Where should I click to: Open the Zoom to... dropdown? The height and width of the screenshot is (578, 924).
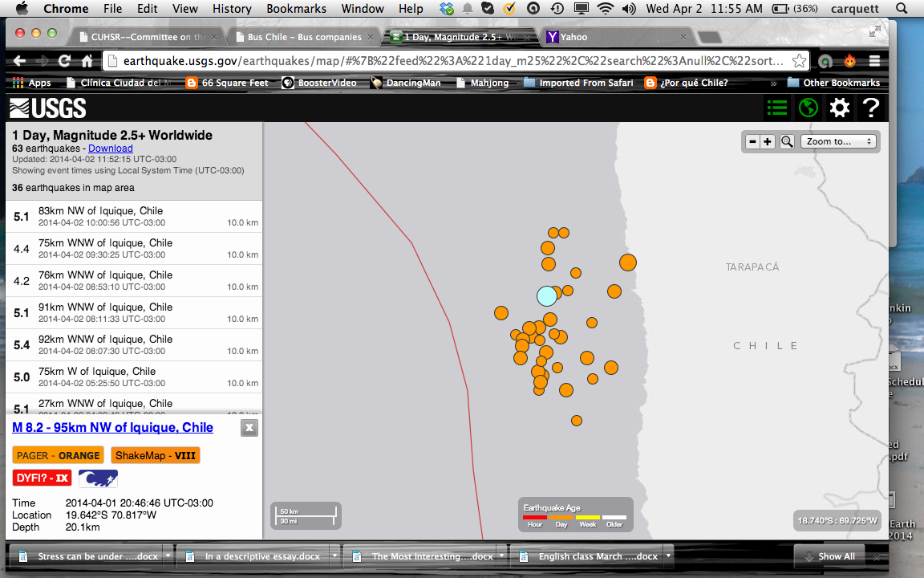click(838, 141)
